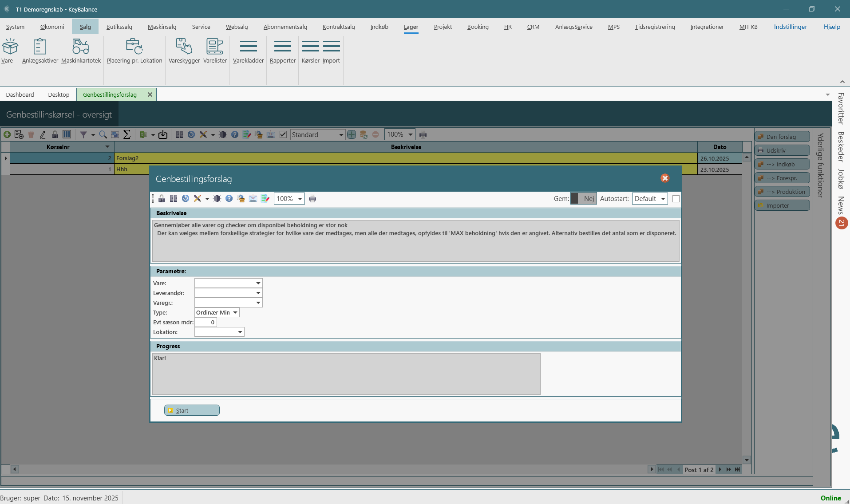Screen dimensions: 850x504
Task: Open the Indkøb menu
Action: (379, 27)
